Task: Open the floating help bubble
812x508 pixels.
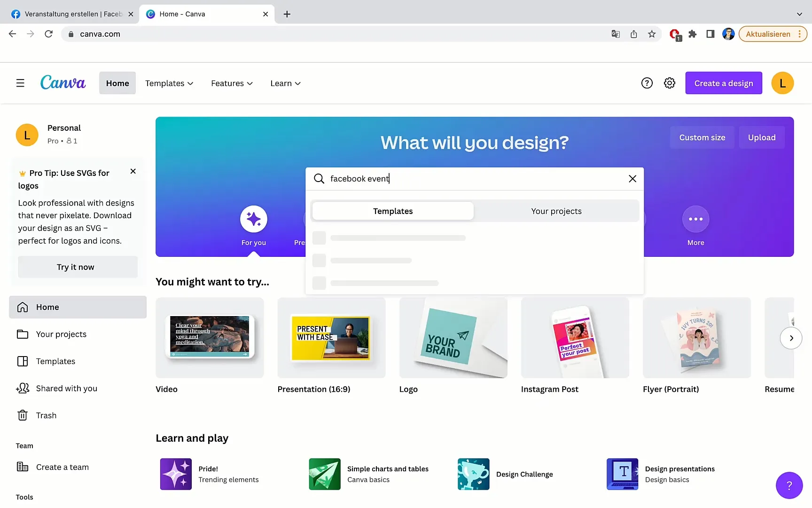Action: 789,485
